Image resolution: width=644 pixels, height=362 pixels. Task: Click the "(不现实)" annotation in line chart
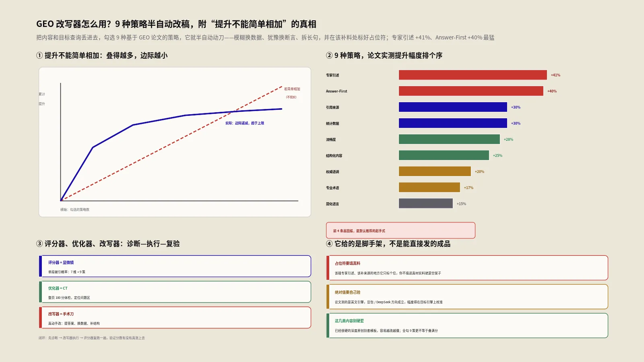click(291, 97)
